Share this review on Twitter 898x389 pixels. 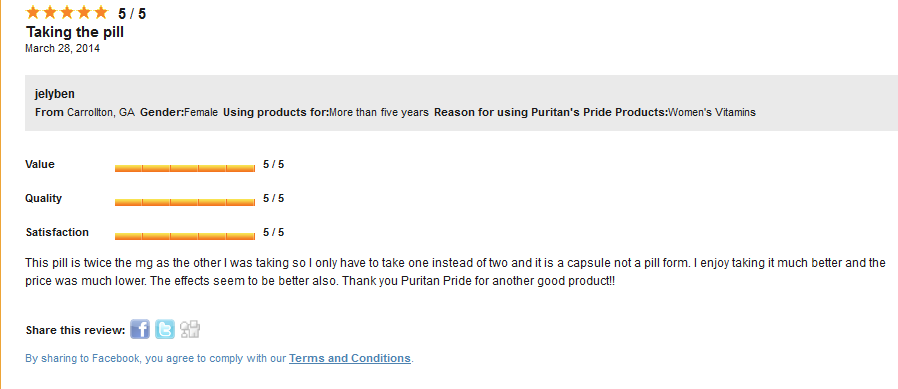click(165, 329)
